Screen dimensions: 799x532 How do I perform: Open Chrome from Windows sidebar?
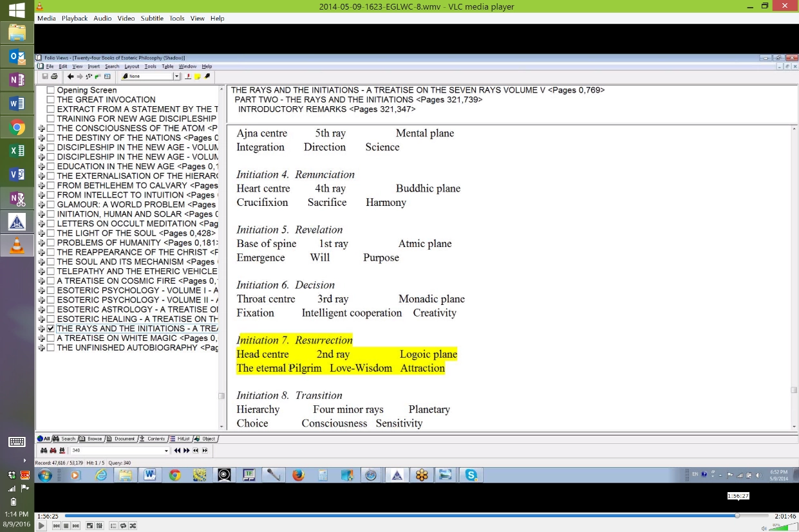pyautogui.click(x=17, y=127)
